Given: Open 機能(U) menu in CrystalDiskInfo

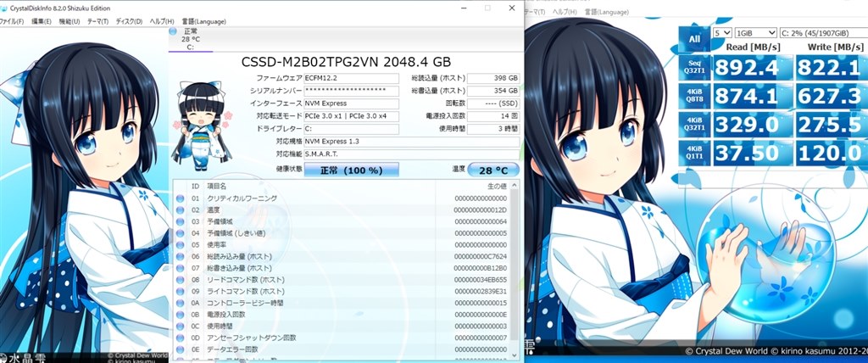Looking at the screenshot, I should click(x=70, y=21).
